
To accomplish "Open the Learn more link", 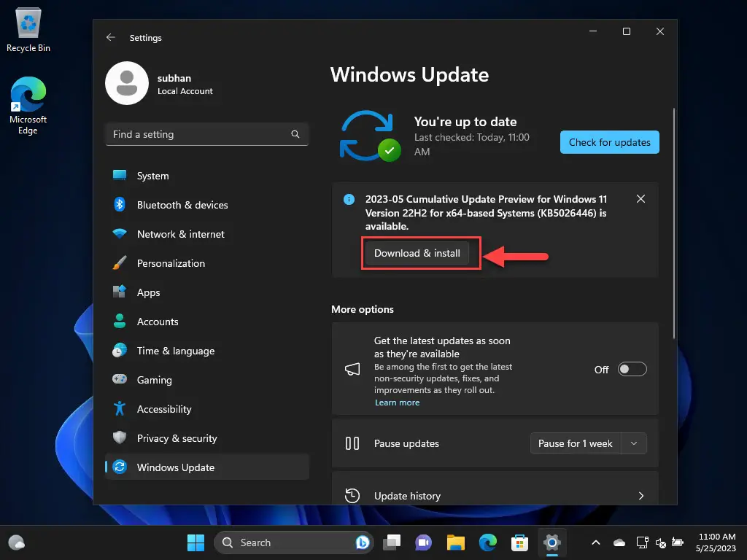I will 397,402.
